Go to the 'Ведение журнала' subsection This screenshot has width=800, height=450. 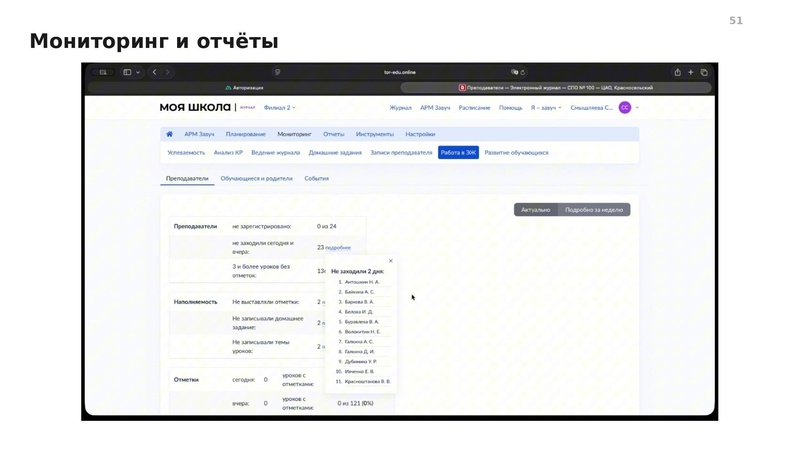point(276,153)
